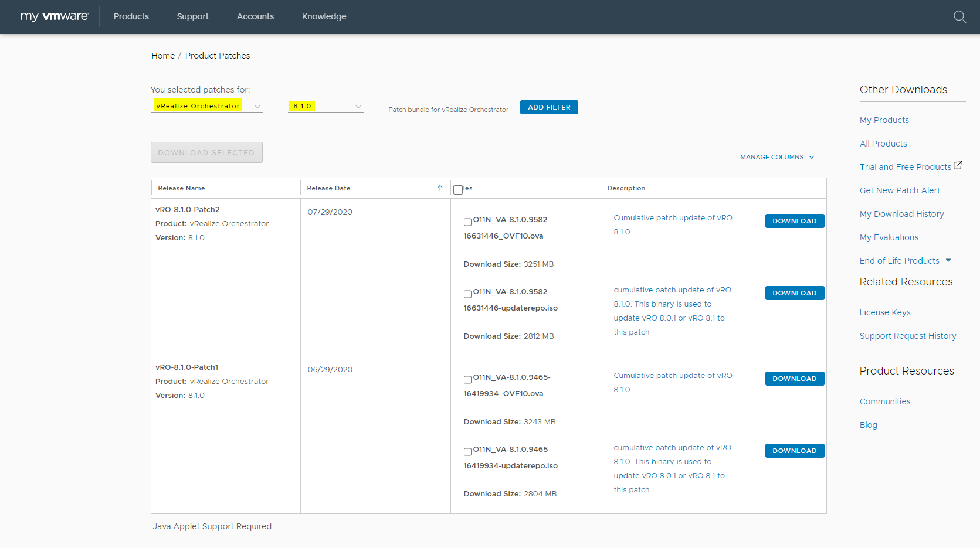Select the 9465-16419934-updaterepo.iso checkbox
This screenshot has width=980, height=548.
(x=467, y=452)
